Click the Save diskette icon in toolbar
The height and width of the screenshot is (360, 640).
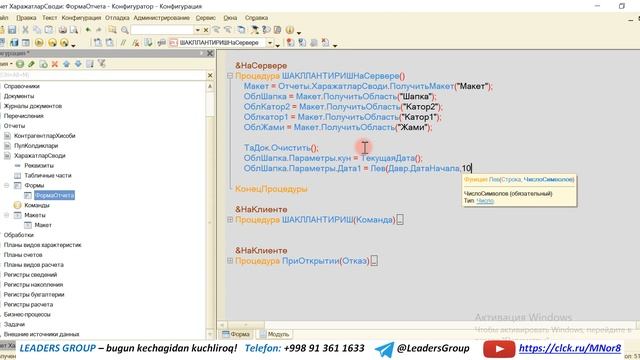pos(12,30)
